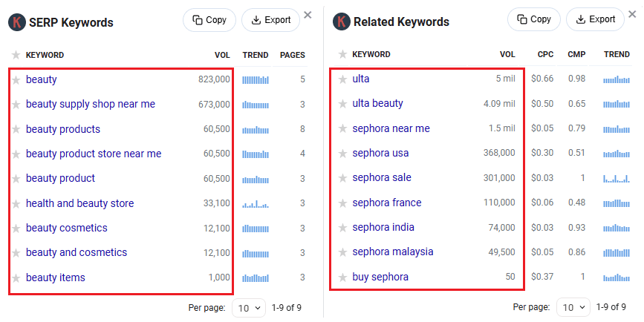Viewport: 644px width, 322px height.
Task: Star the 'beauty' keyword row
Action: [x=16, y=79]
